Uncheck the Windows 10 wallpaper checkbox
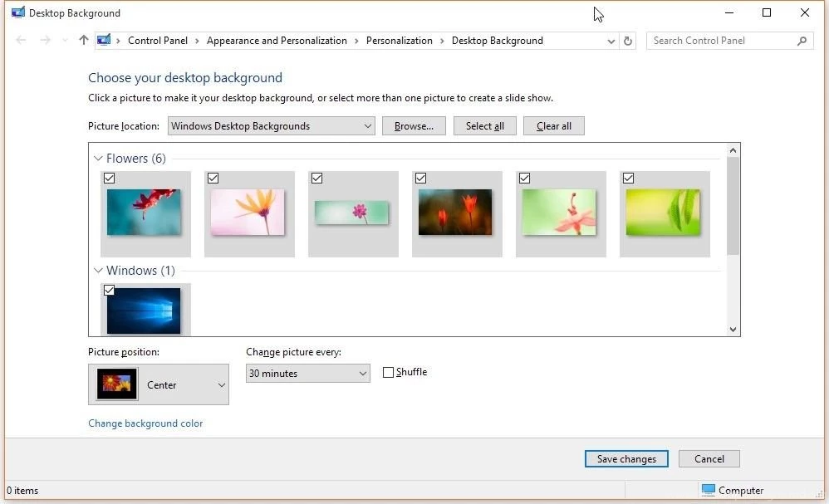 pyautogui.click(x=109, y=290)
